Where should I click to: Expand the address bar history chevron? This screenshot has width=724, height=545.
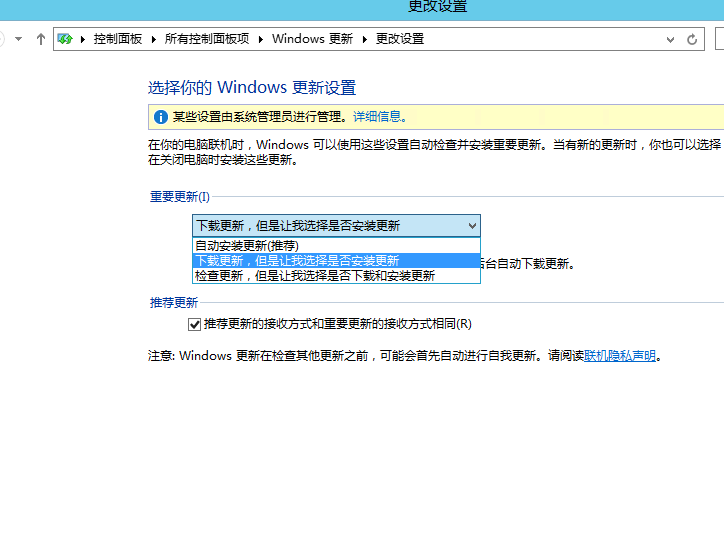(x=670, y=39)
